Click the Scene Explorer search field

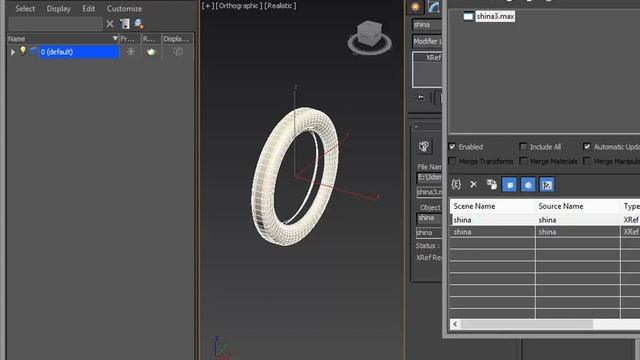tap(56, 24)
